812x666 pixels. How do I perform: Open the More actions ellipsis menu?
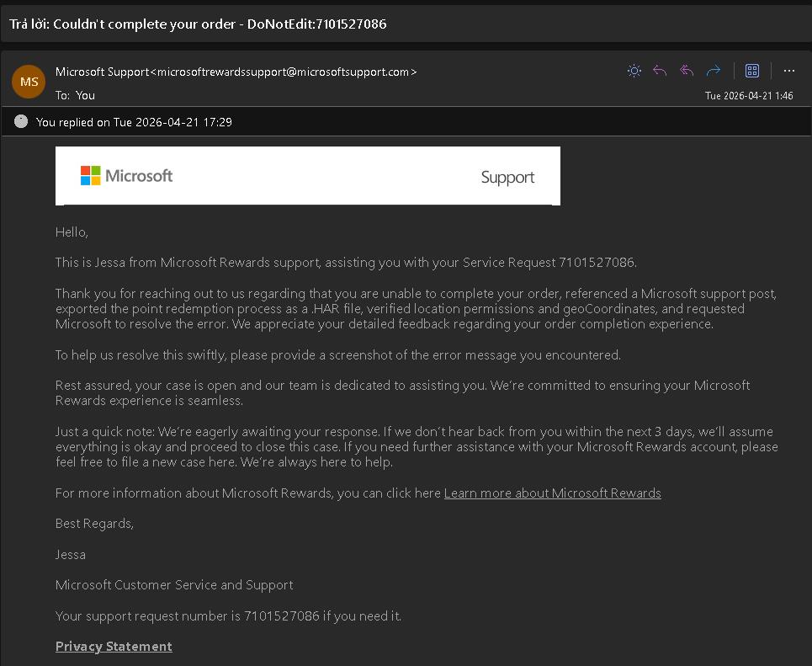pos(788,71)
